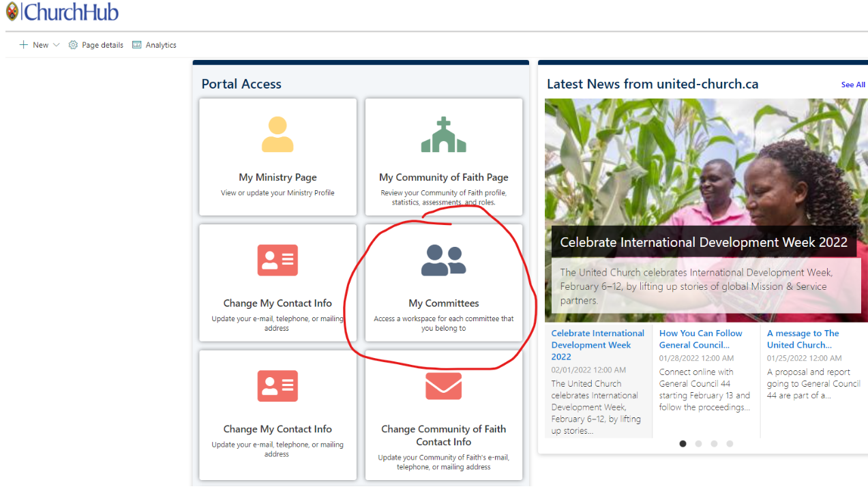868x491 pixels.
Task: Open the My Ministry Page title link
Action: [x=278, y=177]
